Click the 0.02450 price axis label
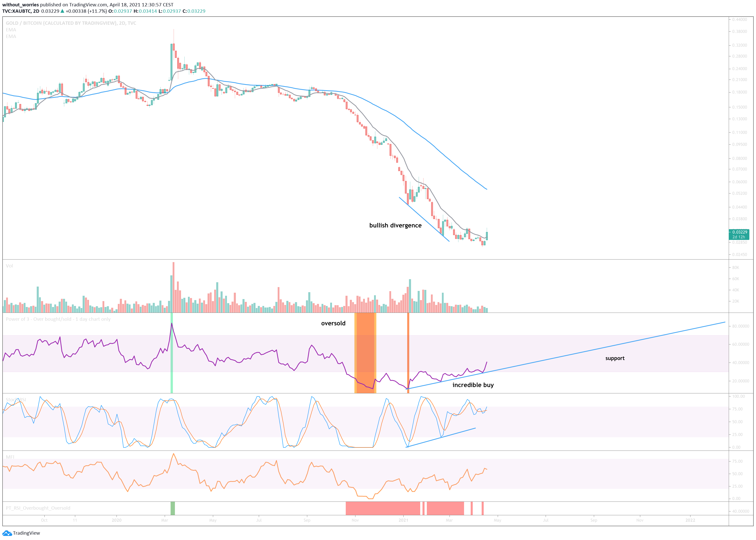This screenshot has height=540, width=756. [x=739, y=254]
